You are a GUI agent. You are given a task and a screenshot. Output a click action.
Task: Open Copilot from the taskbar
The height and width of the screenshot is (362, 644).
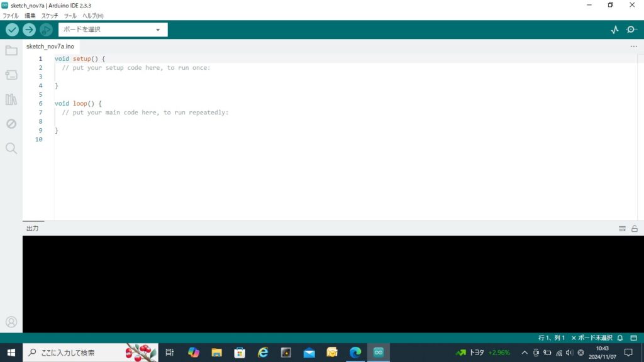194,353
